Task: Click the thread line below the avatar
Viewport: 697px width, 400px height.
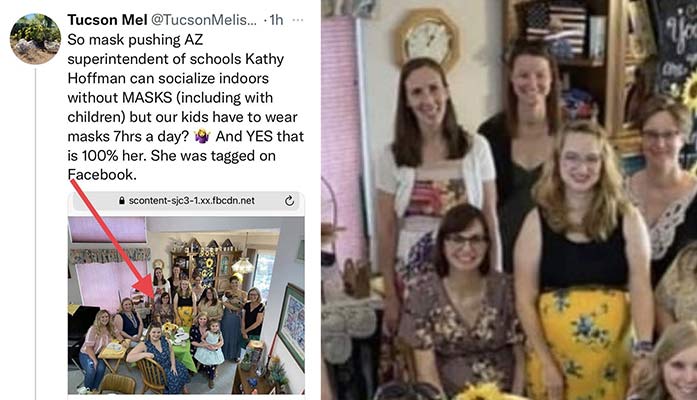Action: [36, 233]
